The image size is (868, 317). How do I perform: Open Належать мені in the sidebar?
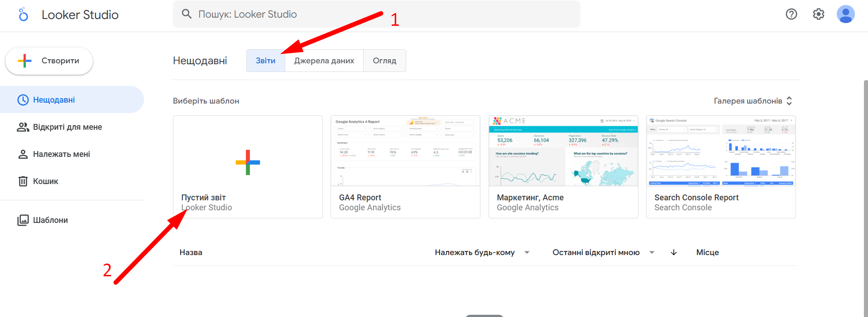coord(72,154)
